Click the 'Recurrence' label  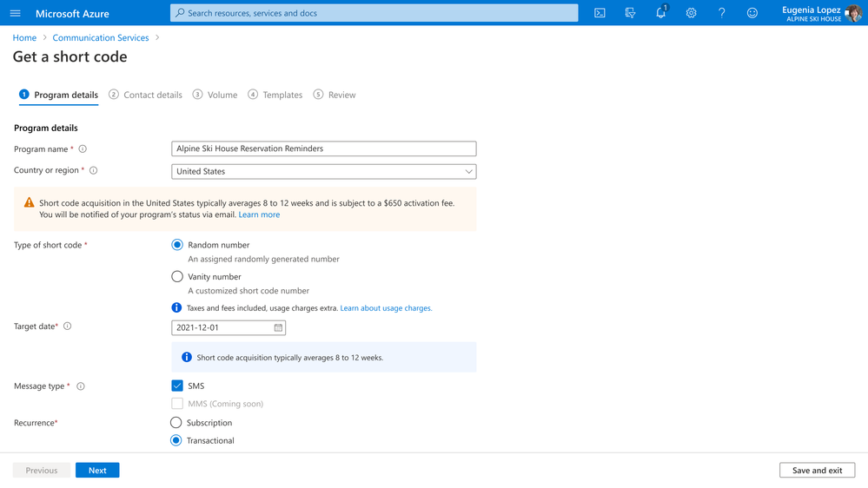tap(35, 423)
